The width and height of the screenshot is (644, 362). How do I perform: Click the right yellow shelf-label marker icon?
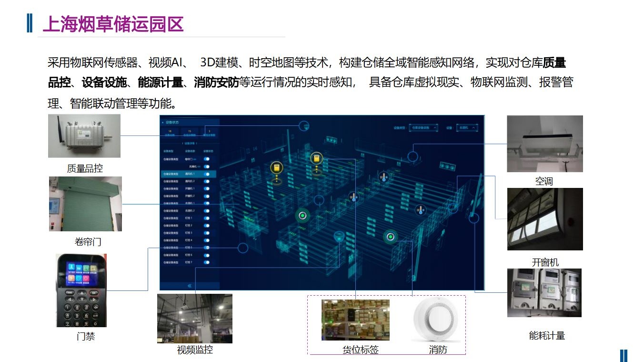click(316, 158)
